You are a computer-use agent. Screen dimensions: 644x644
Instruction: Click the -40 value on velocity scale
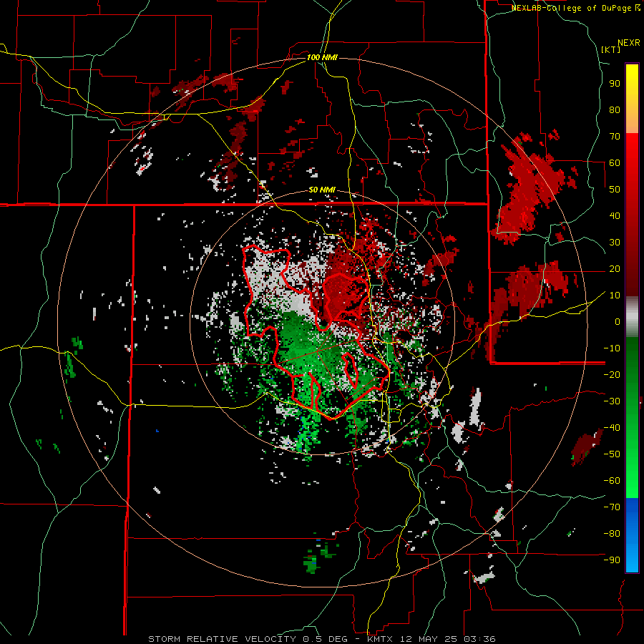(x=612, y=428)
